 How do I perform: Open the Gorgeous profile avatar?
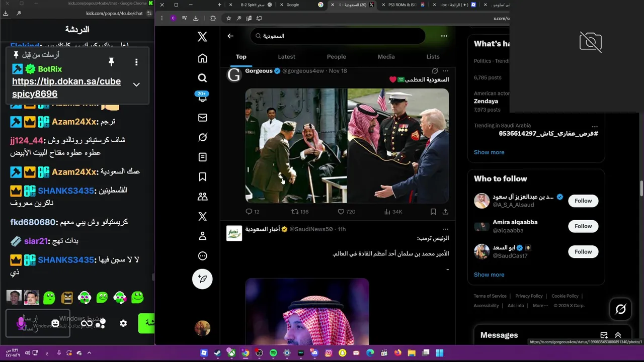point(234,75)
